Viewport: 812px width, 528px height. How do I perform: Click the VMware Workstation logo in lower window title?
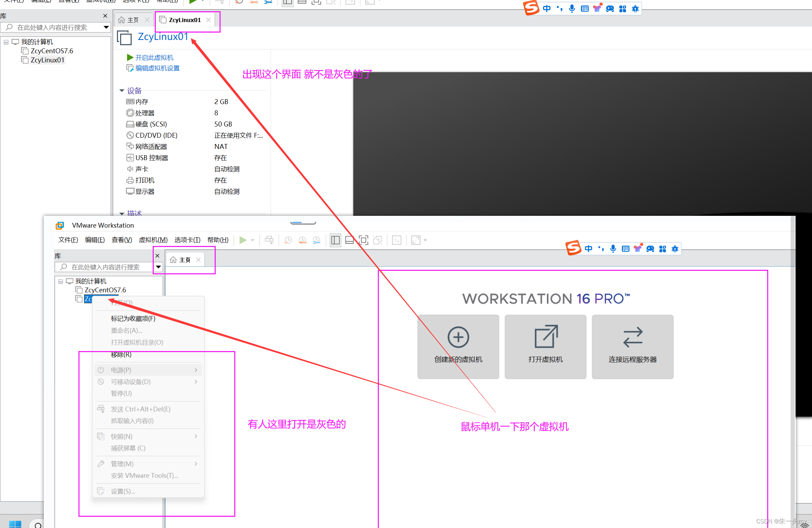(x=60, y=225)
